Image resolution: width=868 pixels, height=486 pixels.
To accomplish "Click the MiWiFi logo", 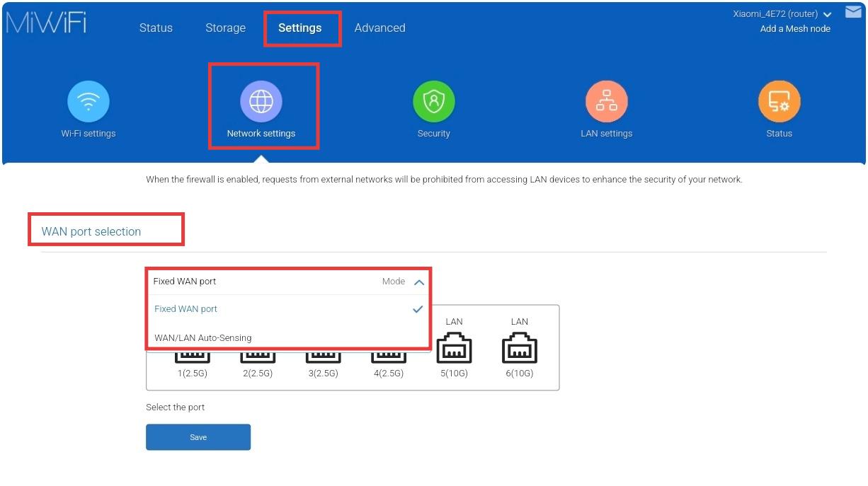I will point(47,23).
